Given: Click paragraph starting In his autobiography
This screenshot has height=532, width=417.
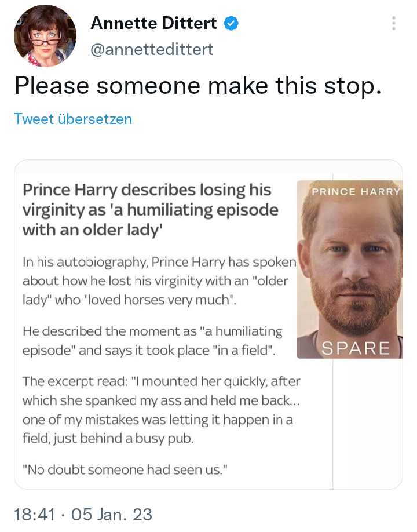Looking at the screenshot, I should 159,281.
